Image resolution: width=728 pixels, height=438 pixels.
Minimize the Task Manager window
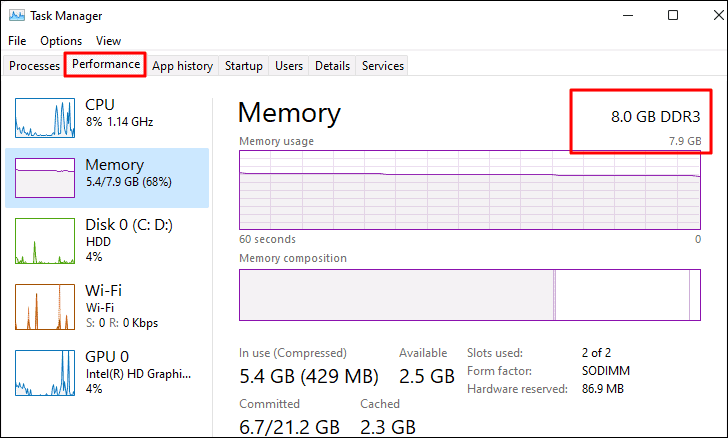tap(628, 15)
